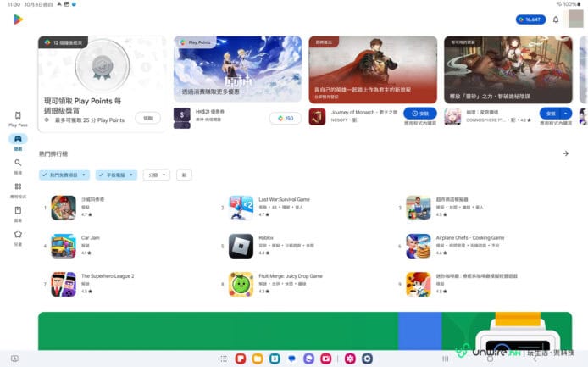The height and width of the screenshot is (367, 588).
Task: Pre-register Journey of Monarch with blue button
Action: [420, 114]
